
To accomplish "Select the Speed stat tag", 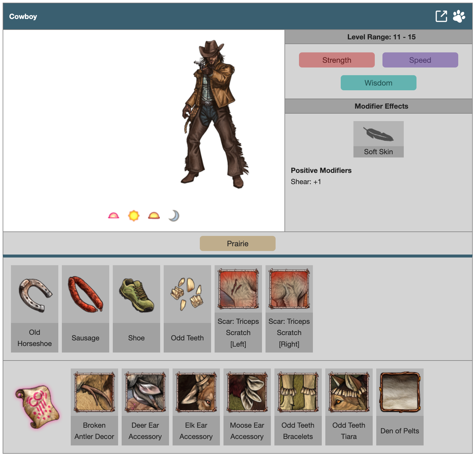I will [420, 60].
